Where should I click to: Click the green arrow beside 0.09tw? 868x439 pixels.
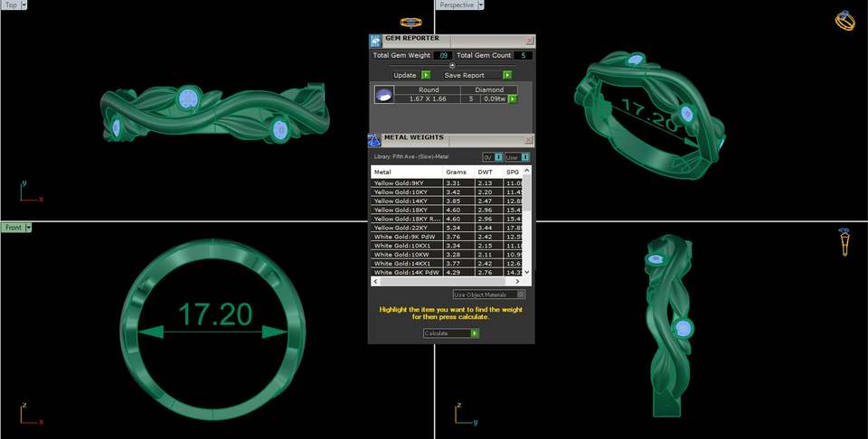tap(513, 99)
